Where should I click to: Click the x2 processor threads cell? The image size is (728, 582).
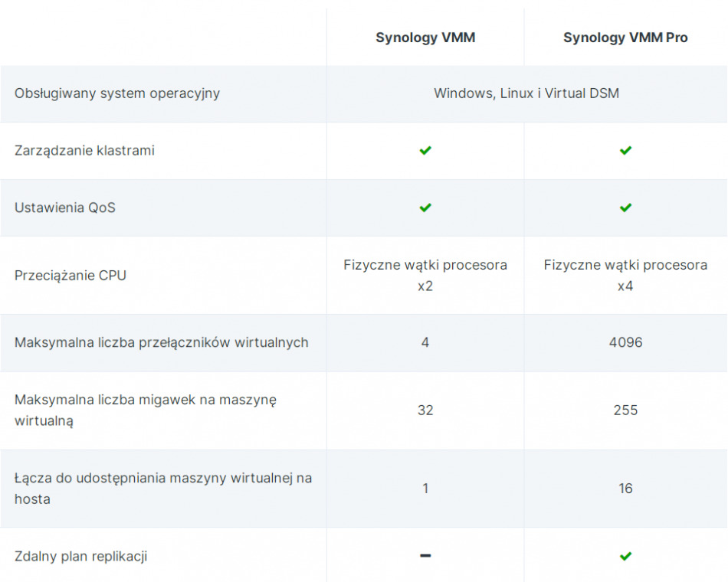coord(425,276)
